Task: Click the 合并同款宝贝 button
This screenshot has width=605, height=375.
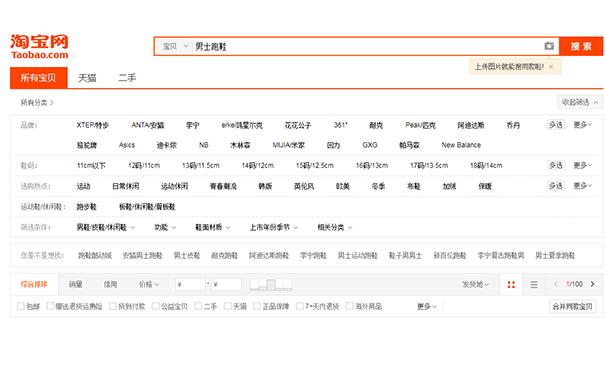Action: pyautogui.click(x=572, y=306)
